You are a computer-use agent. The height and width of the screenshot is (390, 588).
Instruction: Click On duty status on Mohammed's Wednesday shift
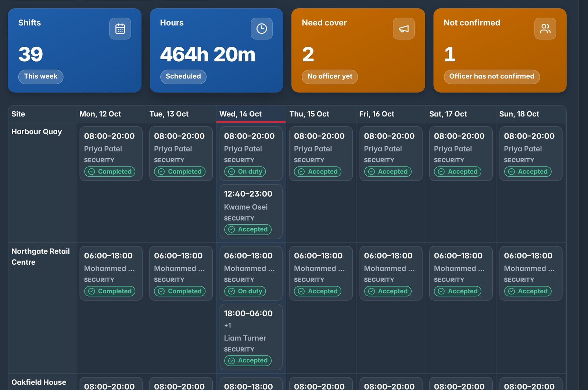pyautogui.click(x=245, y=291)
